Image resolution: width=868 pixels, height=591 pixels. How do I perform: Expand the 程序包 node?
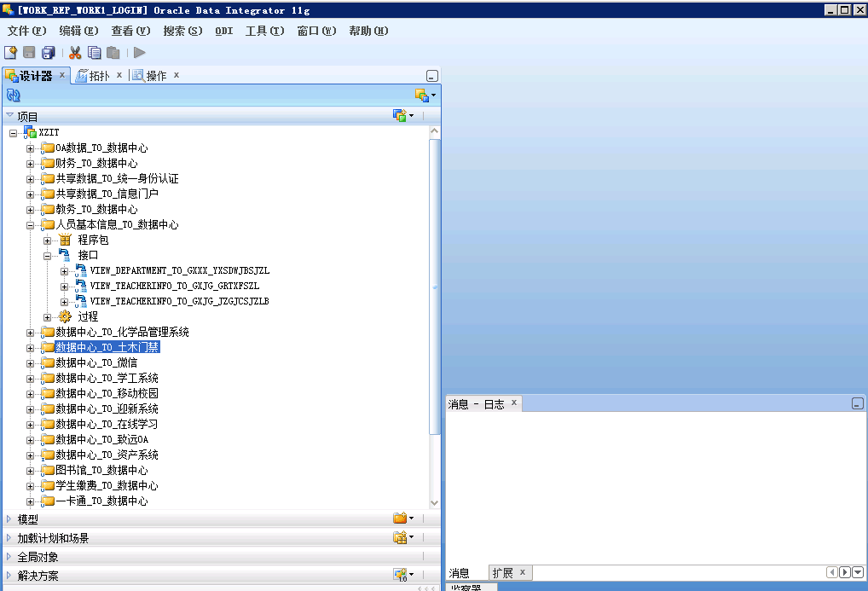(x=47, y=240)
